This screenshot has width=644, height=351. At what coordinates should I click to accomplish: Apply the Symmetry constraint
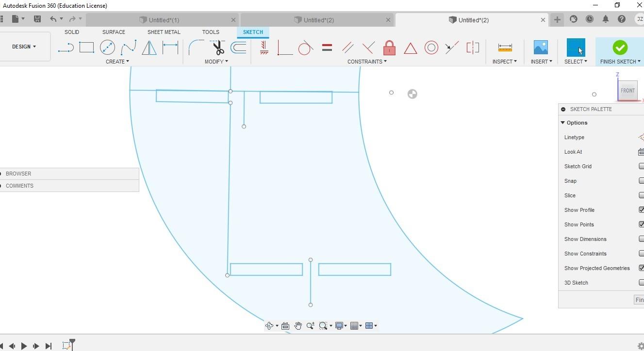pyautogui.click(x=473, y=48)
